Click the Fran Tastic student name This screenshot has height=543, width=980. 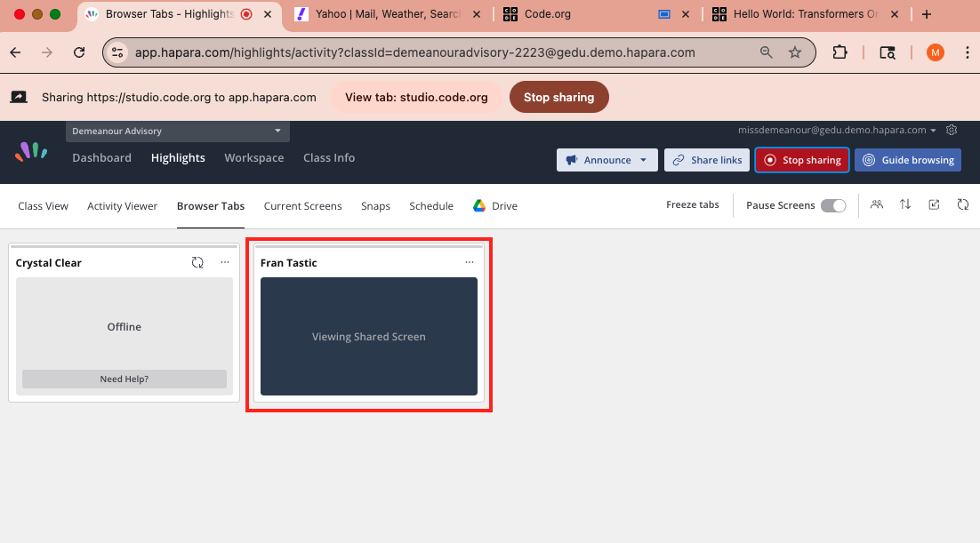[289, 262]
